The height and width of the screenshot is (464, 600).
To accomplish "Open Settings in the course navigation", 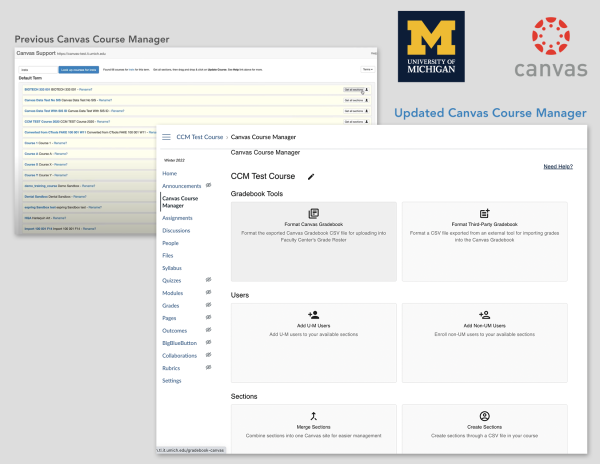I will point(172,381).
